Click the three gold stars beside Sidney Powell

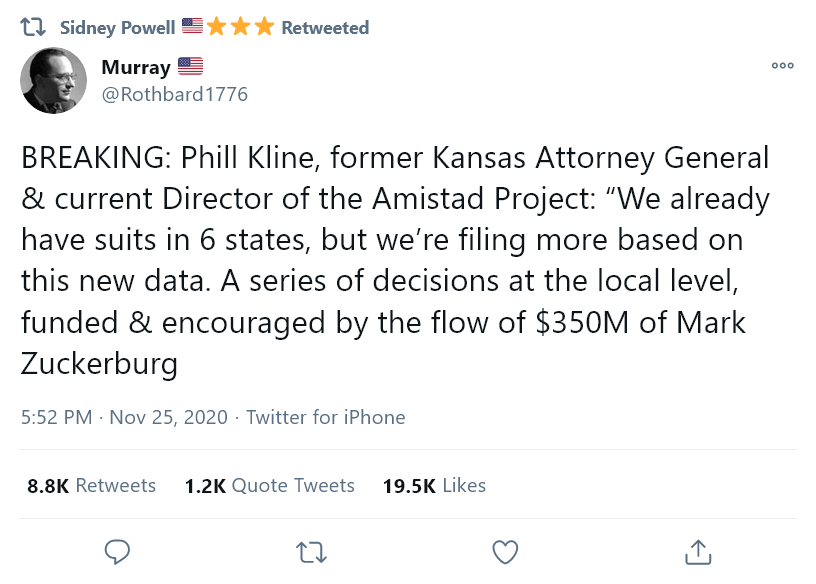[240, 27]
